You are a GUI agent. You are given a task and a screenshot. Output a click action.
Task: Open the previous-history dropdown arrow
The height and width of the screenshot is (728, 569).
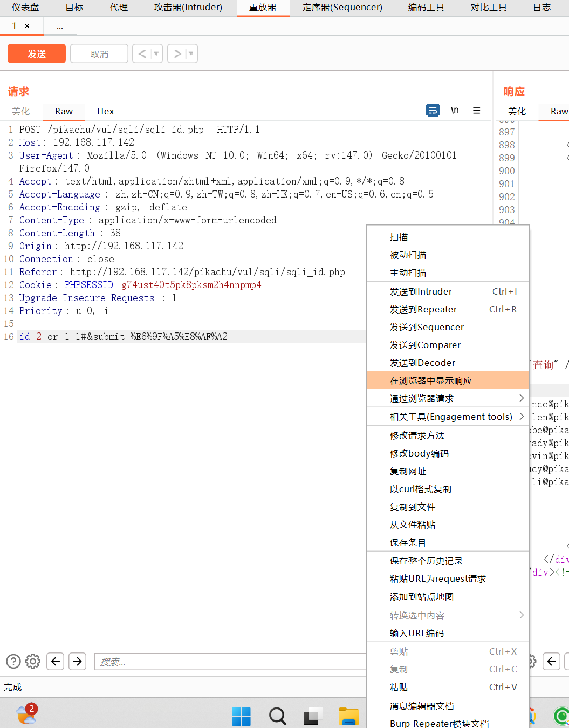[x=156, y=53]
